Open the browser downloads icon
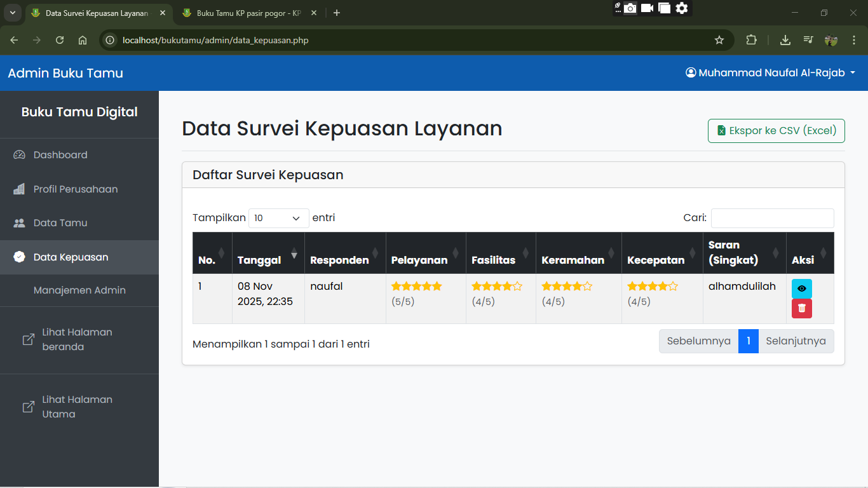This screenshot has width=868, height=488. tap(785, 40)
